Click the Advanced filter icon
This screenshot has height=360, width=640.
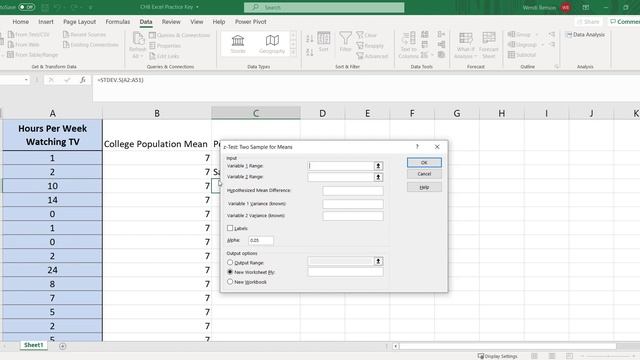pyautogui.click(x=360, y=56)
